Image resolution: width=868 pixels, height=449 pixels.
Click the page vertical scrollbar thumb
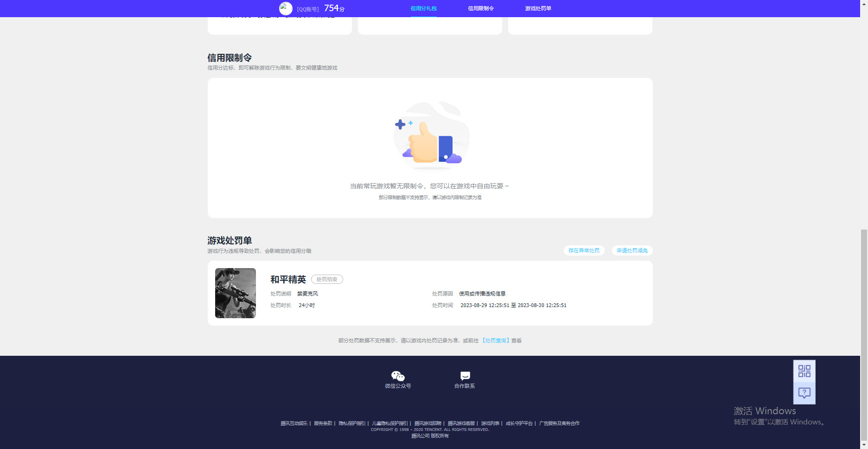click(864, 335)
